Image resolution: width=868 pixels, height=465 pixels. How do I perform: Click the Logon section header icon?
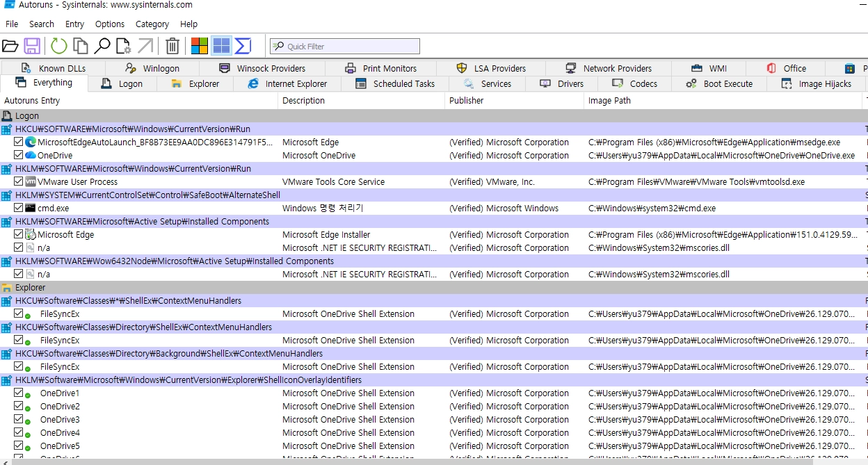[7, 116]
